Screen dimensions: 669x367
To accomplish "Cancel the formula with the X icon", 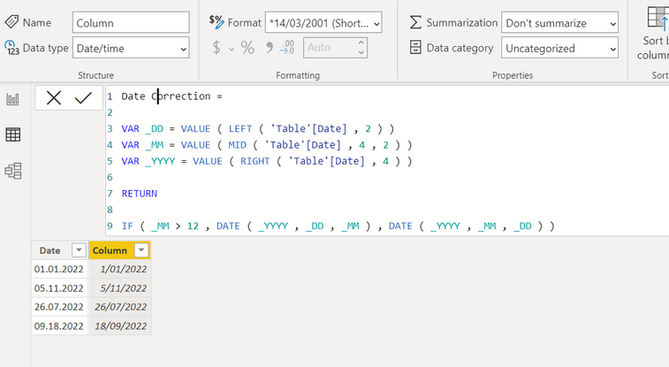I will [x=54, y=98].
